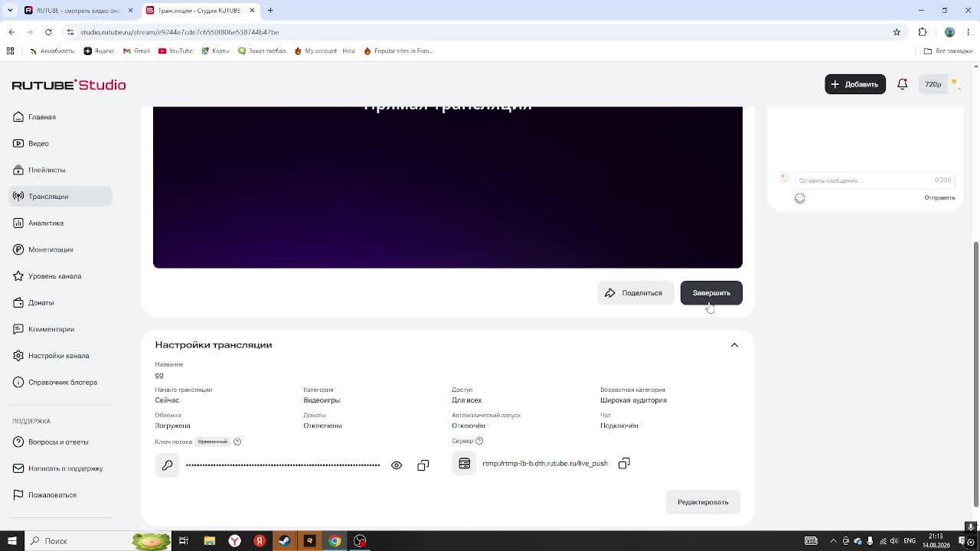Open OBS Studio from the taskbar
This screenshot has width=980, height=551.
coord(360,541)
